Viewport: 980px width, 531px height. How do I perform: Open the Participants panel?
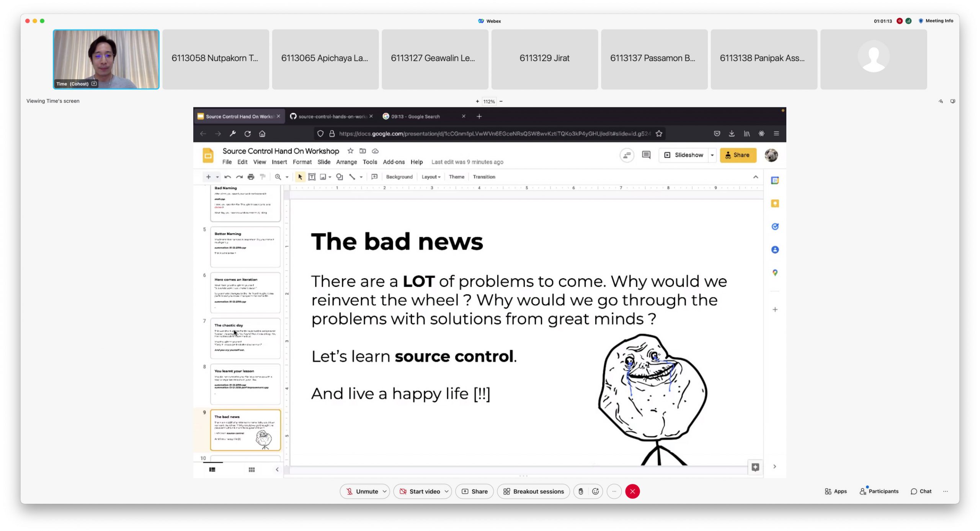pos(879,491)
